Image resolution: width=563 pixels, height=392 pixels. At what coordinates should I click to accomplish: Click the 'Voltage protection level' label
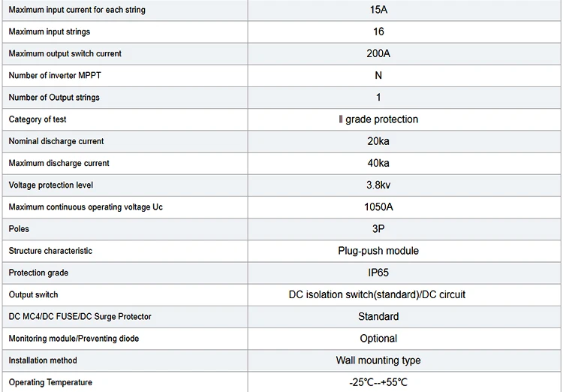click(x=51, y=185)
